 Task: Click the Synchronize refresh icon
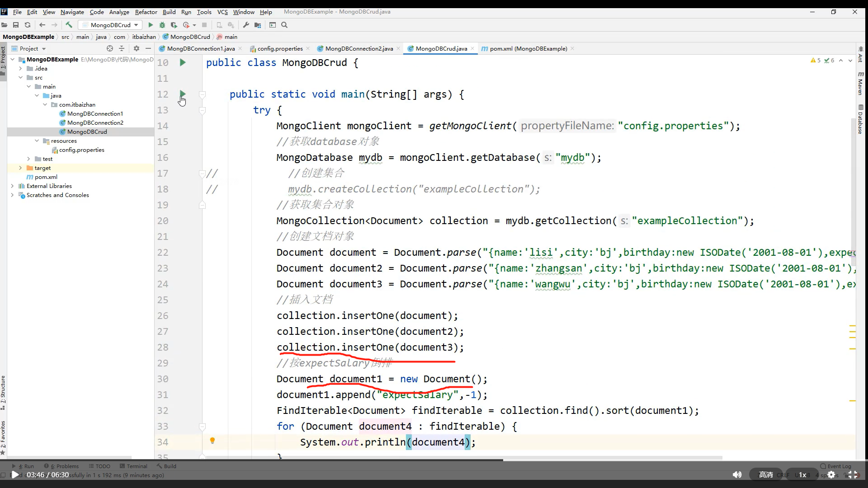28,25
